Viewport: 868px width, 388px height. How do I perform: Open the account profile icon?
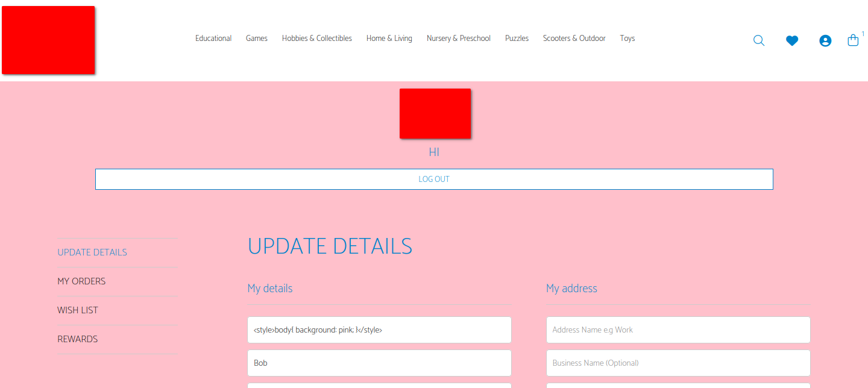pyautogui.click(x=825, y=40)
